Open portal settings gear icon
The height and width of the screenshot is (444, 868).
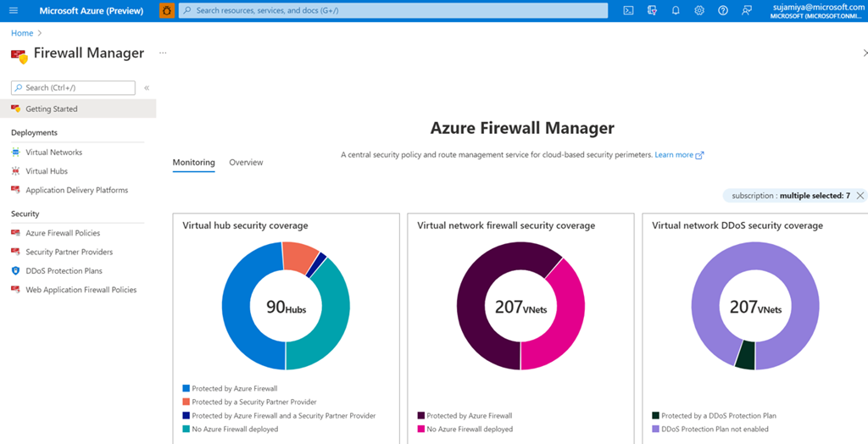(x=699, y=10)
